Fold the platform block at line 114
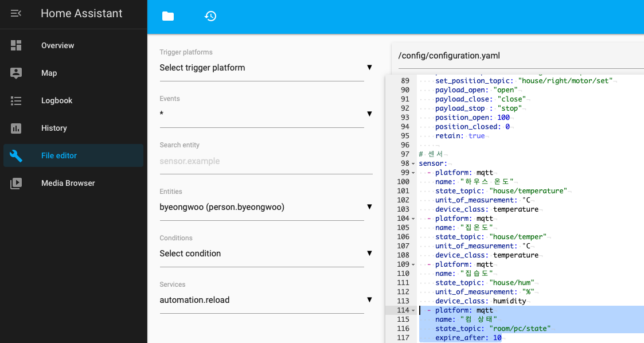This screenshot has height=343, width=644. click(x=413, y=310)
